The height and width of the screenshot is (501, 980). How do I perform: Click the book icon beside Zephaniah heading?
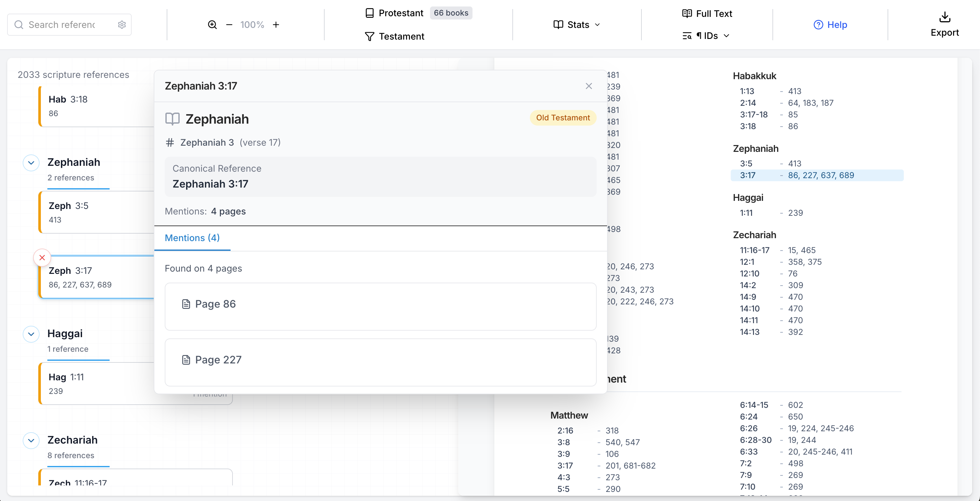tap(172, 119)
